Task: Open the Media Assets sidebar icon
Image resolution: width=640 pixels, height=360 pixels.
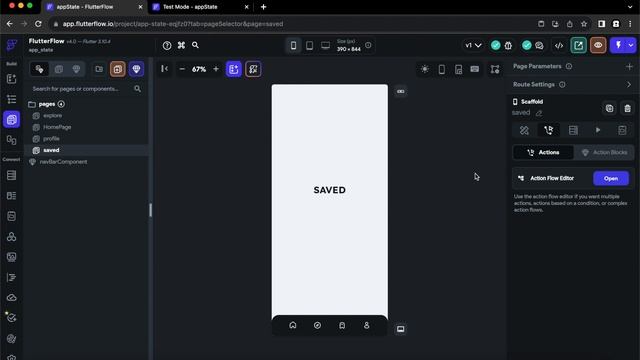Action: (x=11, y=257)
